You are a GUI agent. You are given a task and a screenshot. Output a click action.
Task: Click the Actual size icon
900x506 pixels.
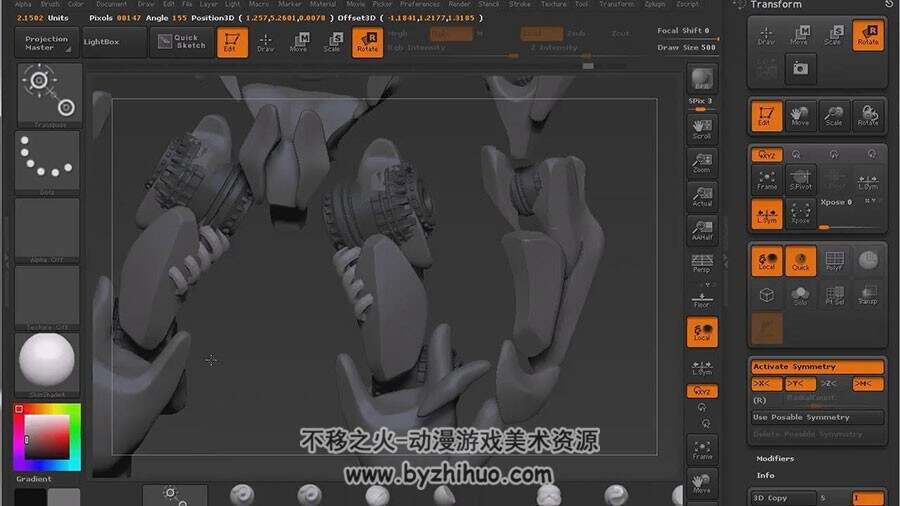[x=701, y=197]
